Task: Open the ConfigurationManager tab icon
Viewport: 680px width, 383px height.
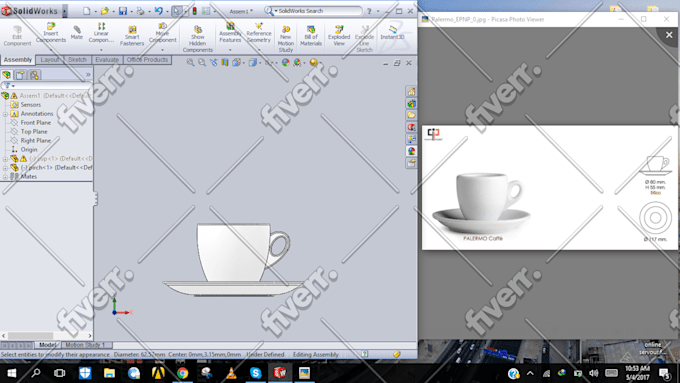Action: (x=34, y=75)
